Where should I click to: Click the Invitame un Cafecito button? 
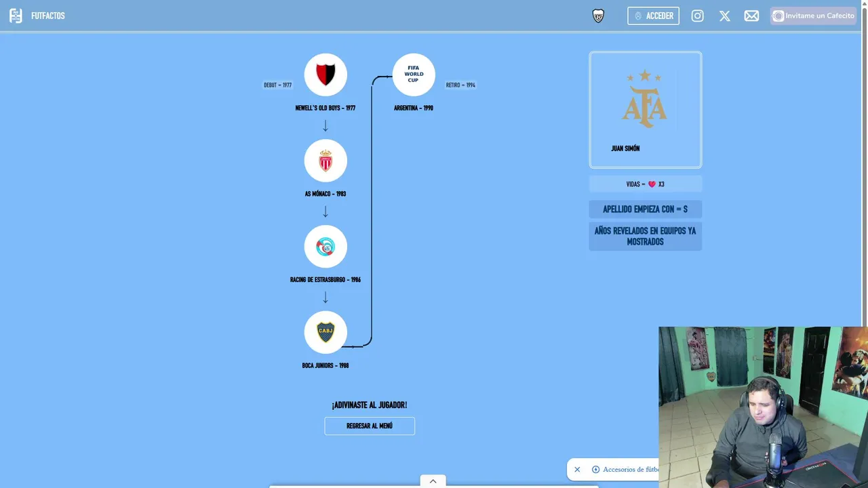click(x=813, y=16)
